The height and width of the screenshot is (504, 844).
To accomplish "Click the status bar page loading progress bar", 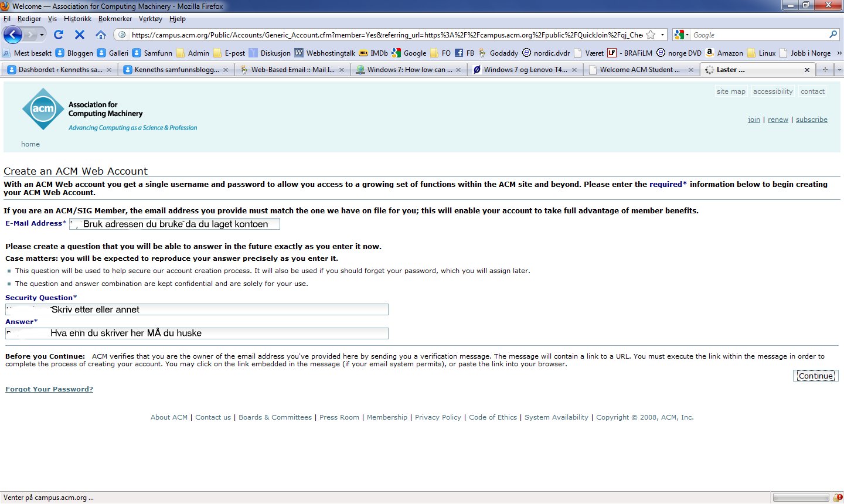I will click(x=801, y=498).
